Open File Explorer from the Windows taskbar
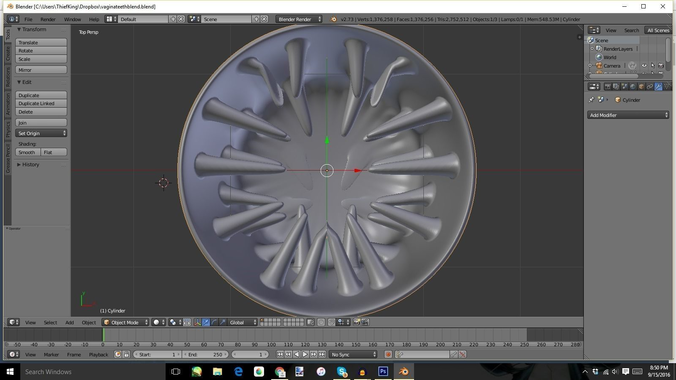This screenshot has width=676, height=380. (217, 371)
